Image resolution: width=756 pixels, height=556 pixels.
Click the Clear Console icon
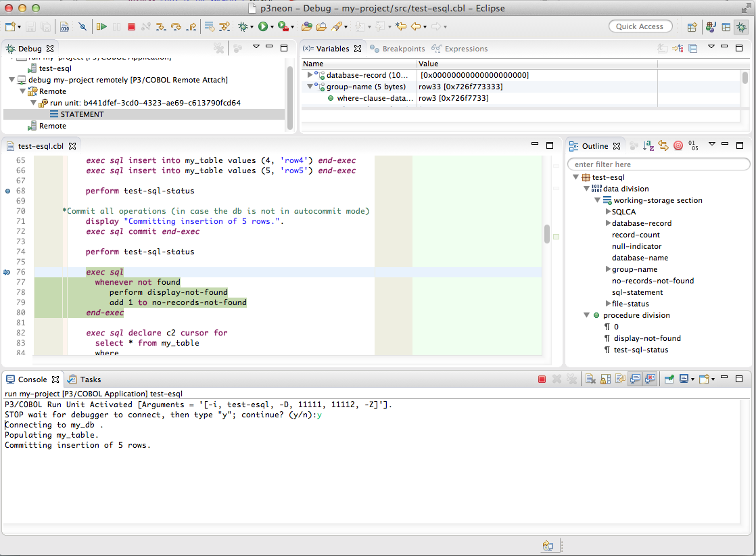point(590,379)
